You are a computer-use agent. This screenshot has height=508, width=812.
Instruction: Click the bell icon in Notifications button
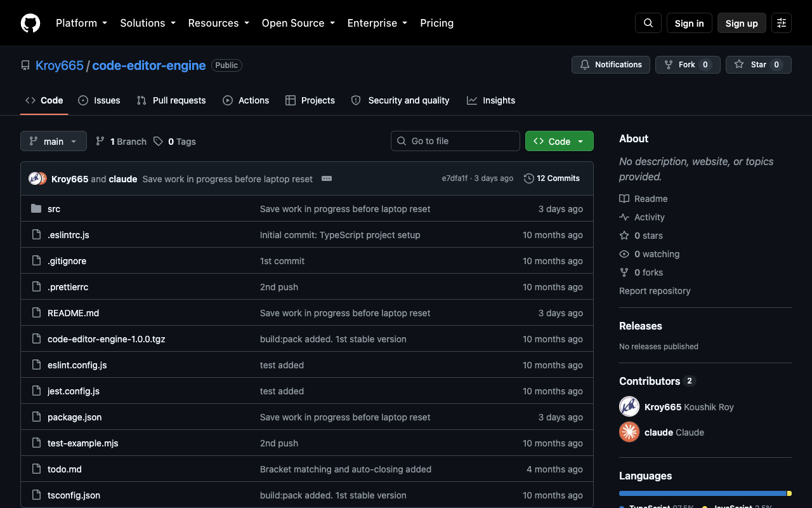point(585,65)
